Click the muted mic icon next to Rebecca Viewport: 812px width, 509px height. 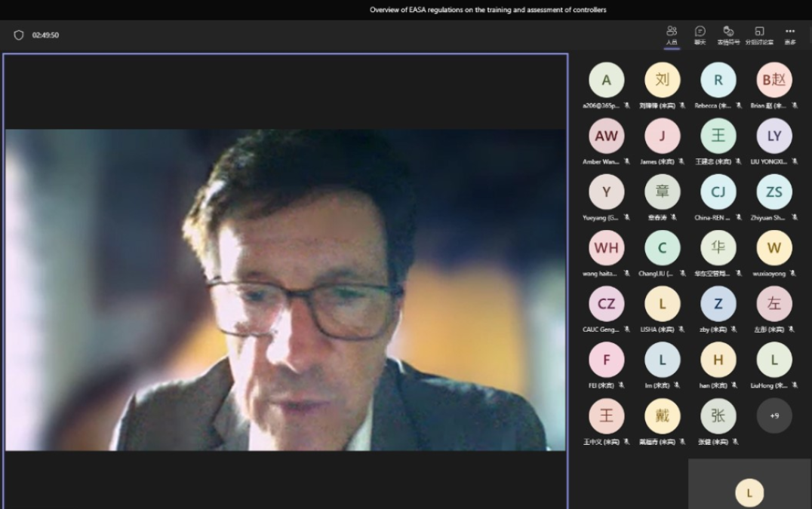[738, 106]
